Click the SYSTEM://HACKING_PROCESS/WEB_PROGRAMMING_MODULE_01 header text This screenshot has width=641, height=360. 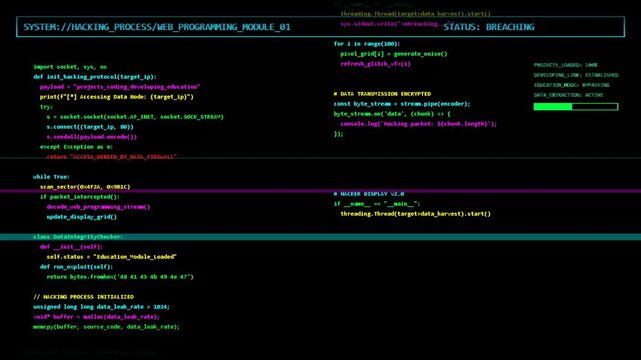point(157,27)
